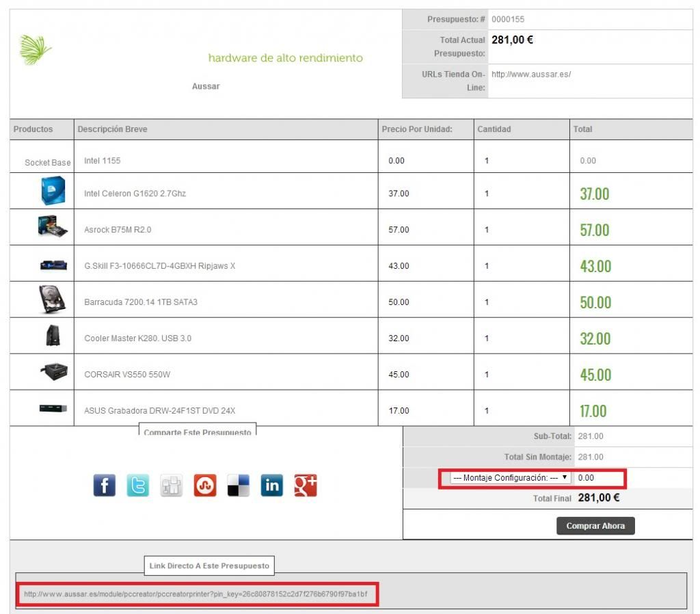Viewport: 700px width, 614px height.
Task: Share the budget on Twitter
Action: 138,485
